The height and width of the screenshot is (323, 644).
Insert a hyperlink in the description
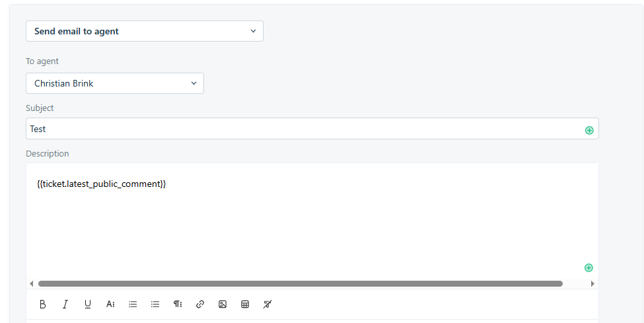click(x=200, y=304)
